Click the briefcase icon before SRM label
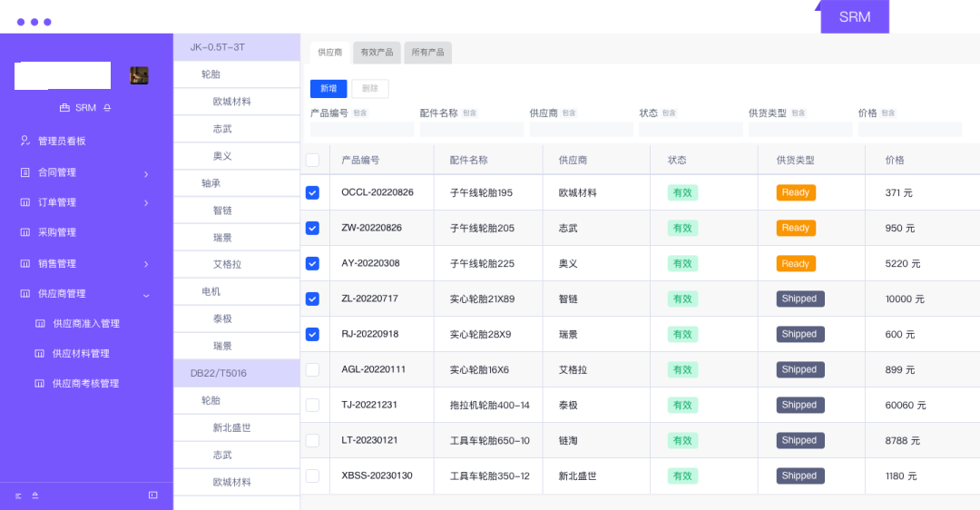Screen dimensions: 980x510 (x=64, y=108)
